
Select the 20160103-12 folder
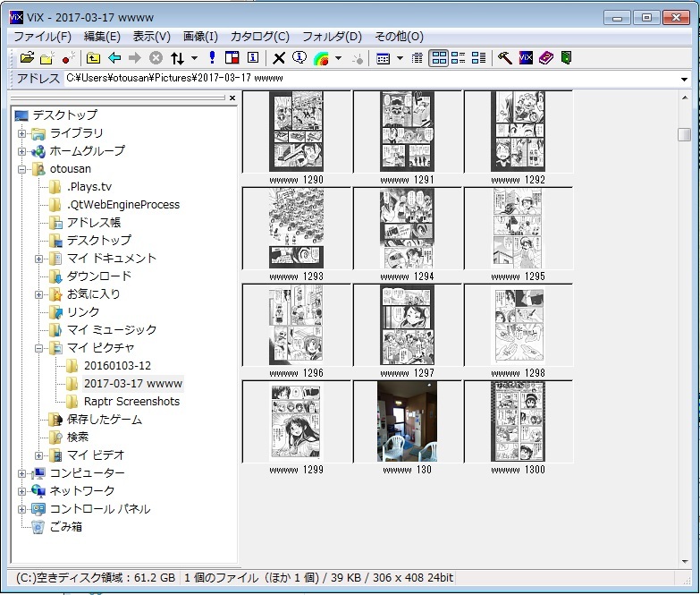(117, 366)
